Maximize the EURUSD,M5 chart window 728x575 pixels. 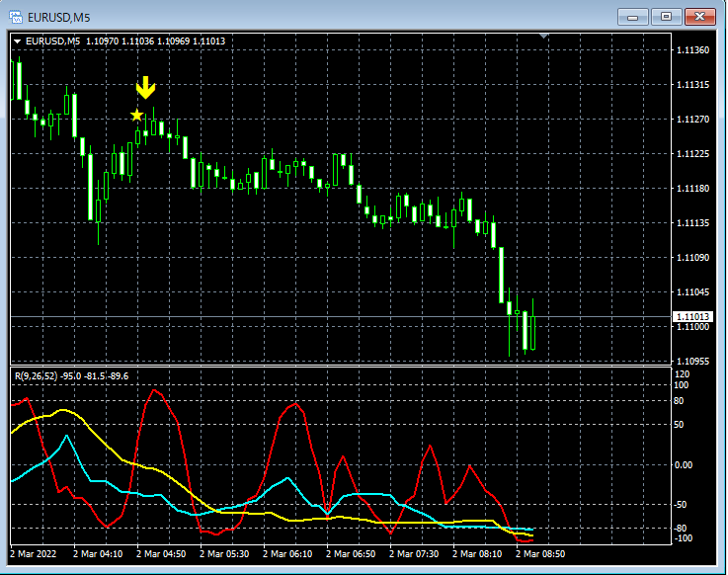point(667,16)
